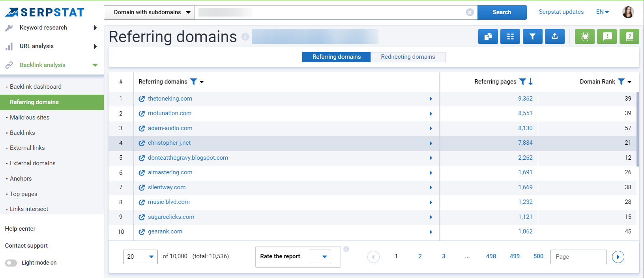The width and height of the screenshot is (644, 278).
Task: Go to page 500 of results
Action: click(x=538, y=256)
